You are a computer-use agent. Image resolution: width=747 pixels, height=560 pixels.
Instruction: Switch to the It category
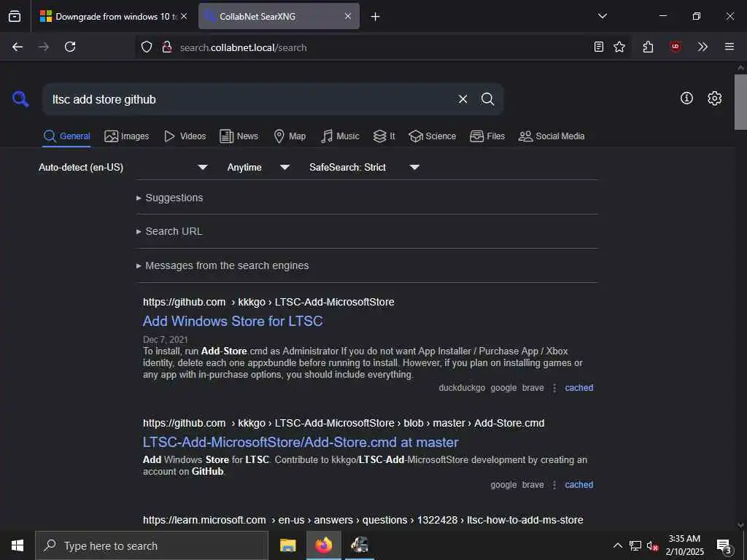pyautogui.click(x=384, y=136)
